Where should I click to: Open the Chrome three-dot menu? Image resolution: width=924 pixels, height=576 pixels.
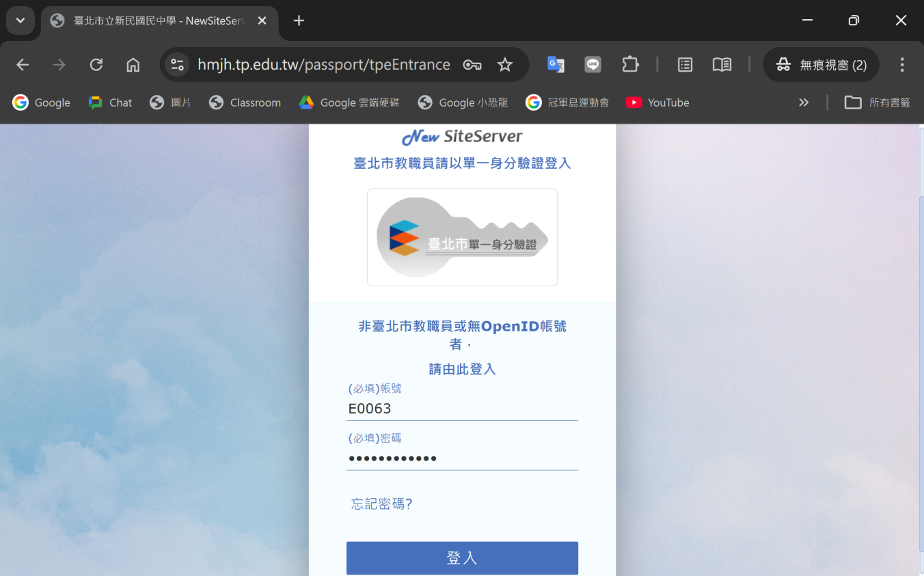[902, 65]
